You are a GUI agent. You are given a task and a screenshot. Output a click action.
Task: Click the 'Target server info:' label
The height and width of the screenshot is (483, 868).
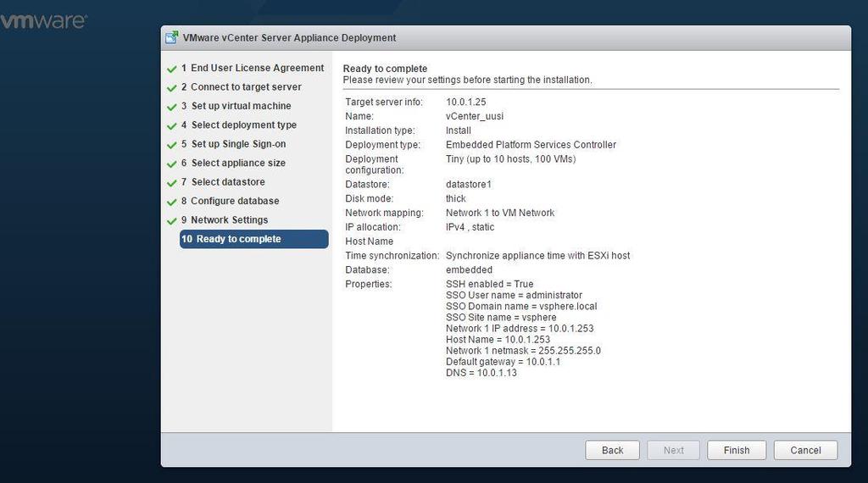(384, 102)
